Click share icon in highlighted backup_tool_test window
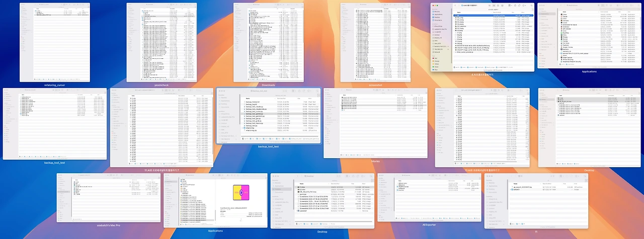 point(299,91)
